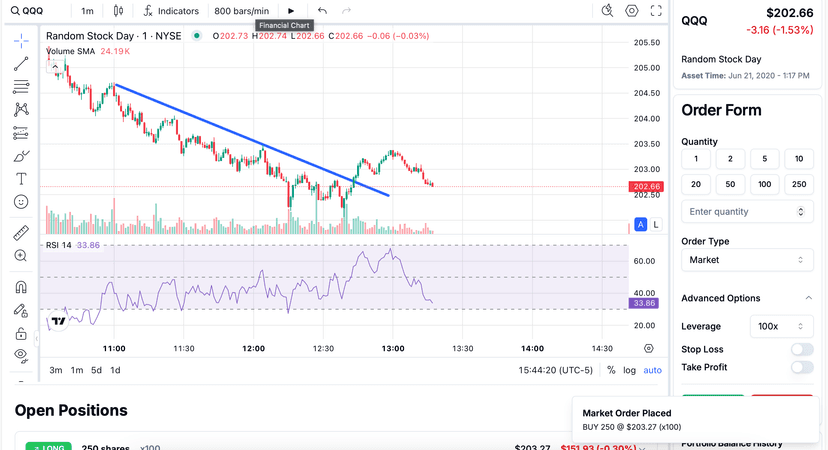Open the Fibonacci retracement tools
The image size is (828, 450).
click(21, 87)
